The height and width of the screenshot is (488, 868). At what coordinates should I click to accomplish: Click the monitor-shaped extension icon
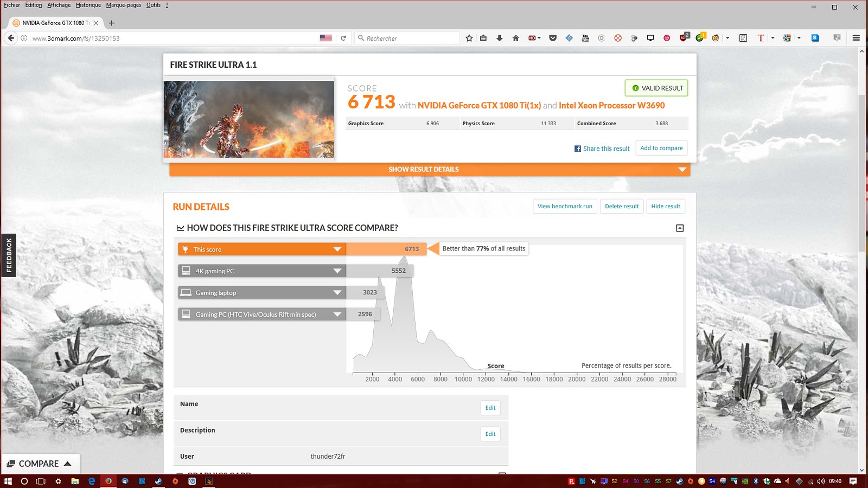click(x=650, y=38)
